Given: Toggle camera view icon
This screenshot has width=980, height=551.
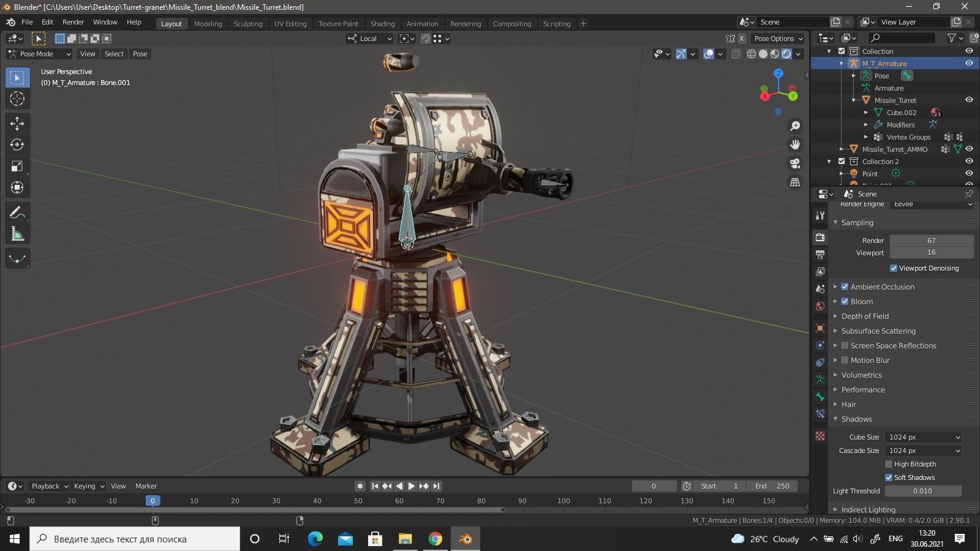Looking at the screenshot, I should (x=795, y=163).
